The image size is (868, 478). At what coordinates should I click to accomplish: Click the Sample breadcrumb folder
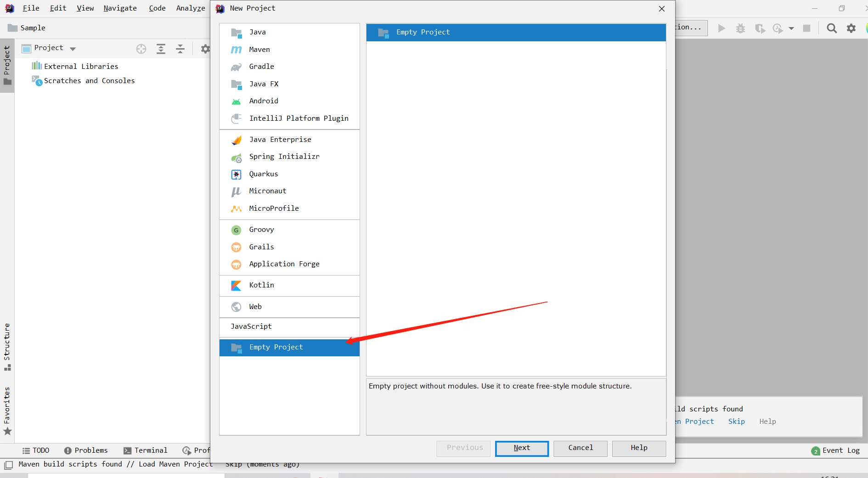pos(27,28)
